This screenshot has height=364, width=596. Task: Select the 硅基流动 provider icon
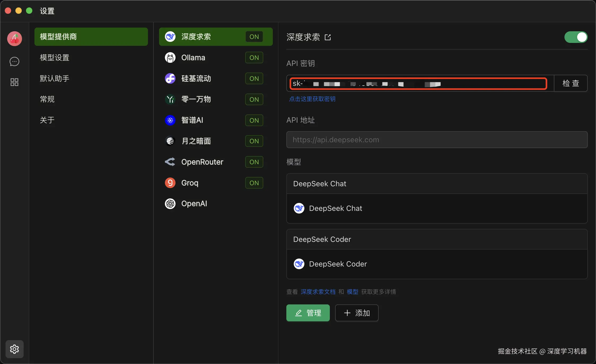coord(170,78)
